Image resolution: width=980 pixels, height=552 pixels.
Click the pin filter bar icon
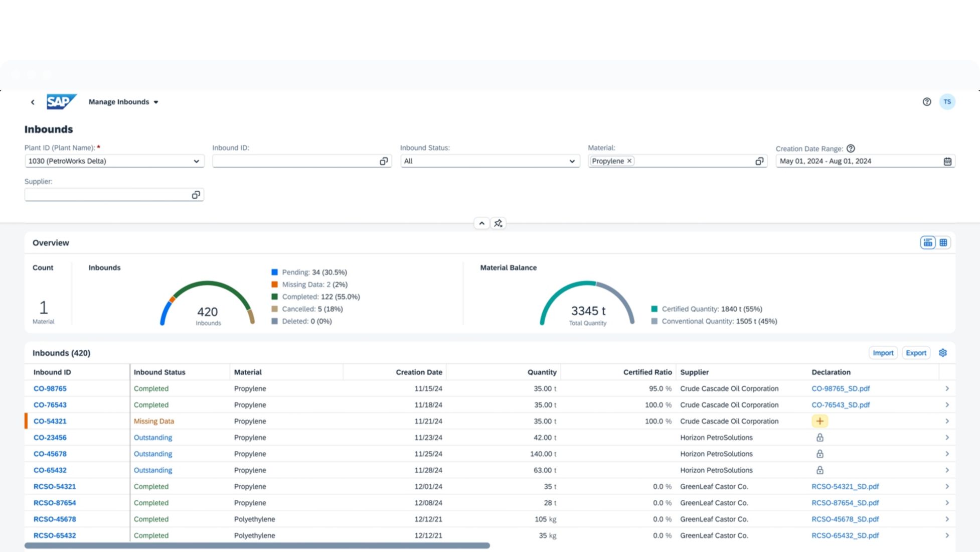coord(498,223)
